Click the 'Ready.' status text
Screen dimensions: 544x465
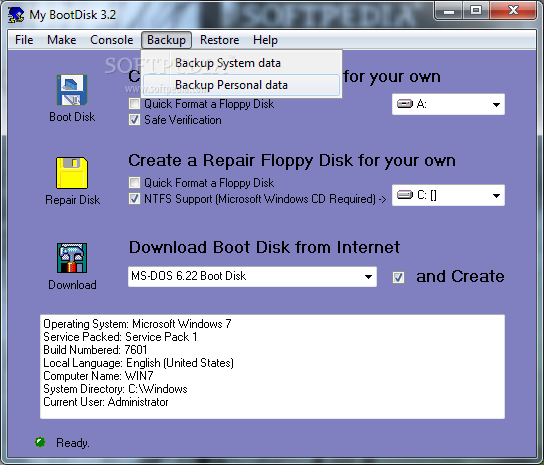pos(73,443)
